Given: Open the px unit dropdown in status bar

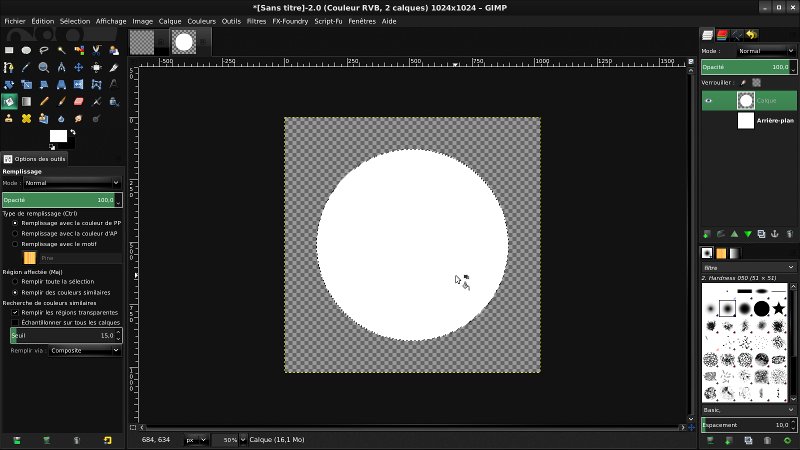Looking at the screenshot, I should [x=196, y=440].
